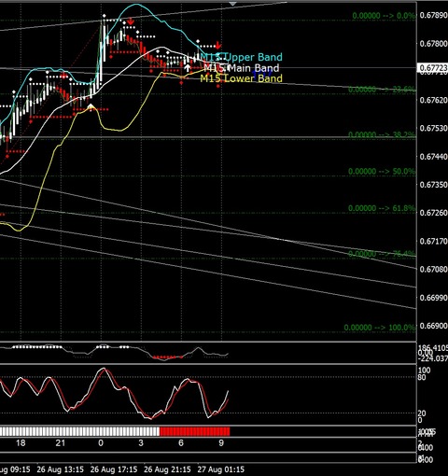Click the 0.66990 price on the axis
The image size is (448, 476).
point(434,298)
